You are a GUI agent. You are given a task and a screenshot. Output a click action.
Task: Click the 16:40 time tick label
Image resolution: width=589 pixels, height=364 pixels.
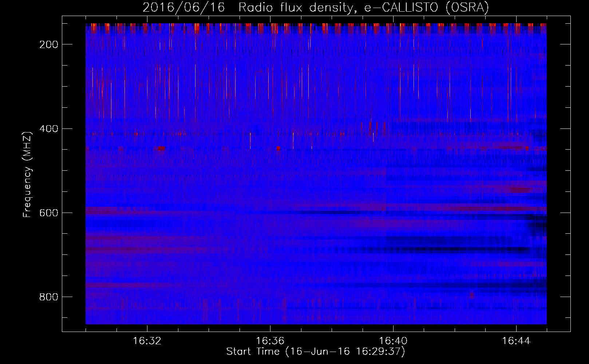393,341
